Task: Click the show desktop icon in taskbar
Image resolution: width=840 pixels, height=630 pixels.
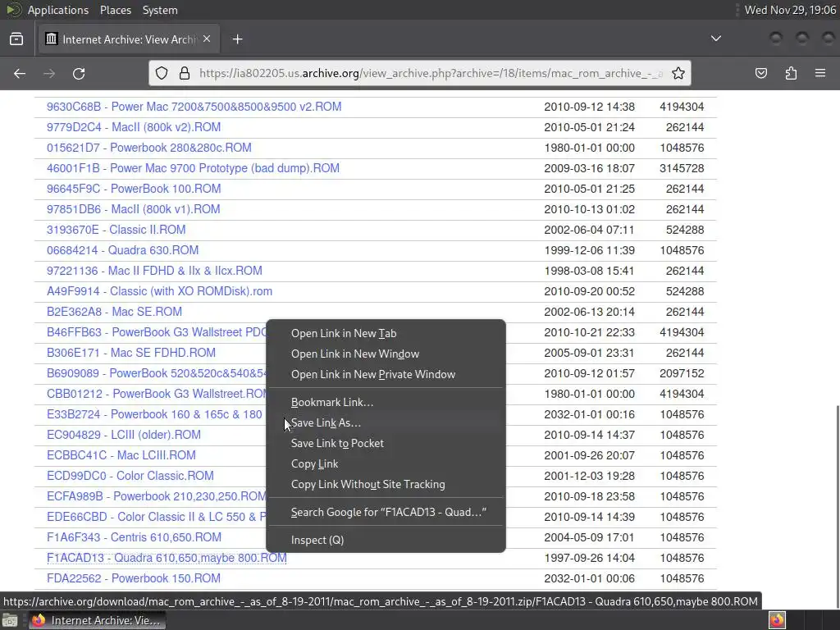Action: 10,620
